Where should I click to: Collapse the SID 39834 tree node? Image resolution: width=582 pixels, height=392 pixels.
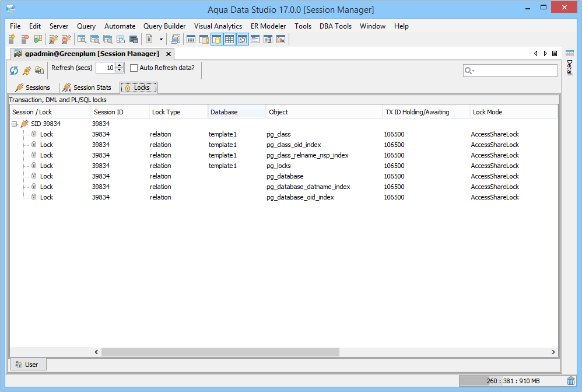point(14,124)
